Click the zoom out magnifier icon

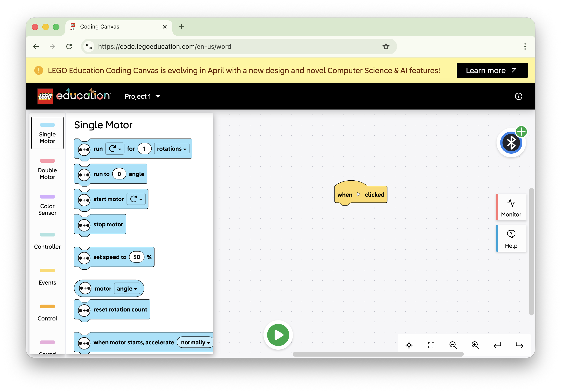(453, 345)
